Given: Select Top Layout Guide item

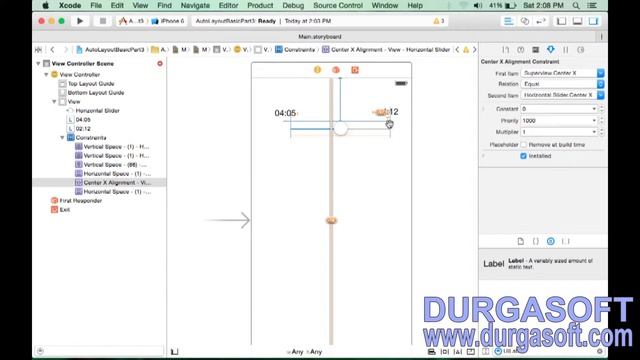Looking at the screenshot, I should coord(91,84).
